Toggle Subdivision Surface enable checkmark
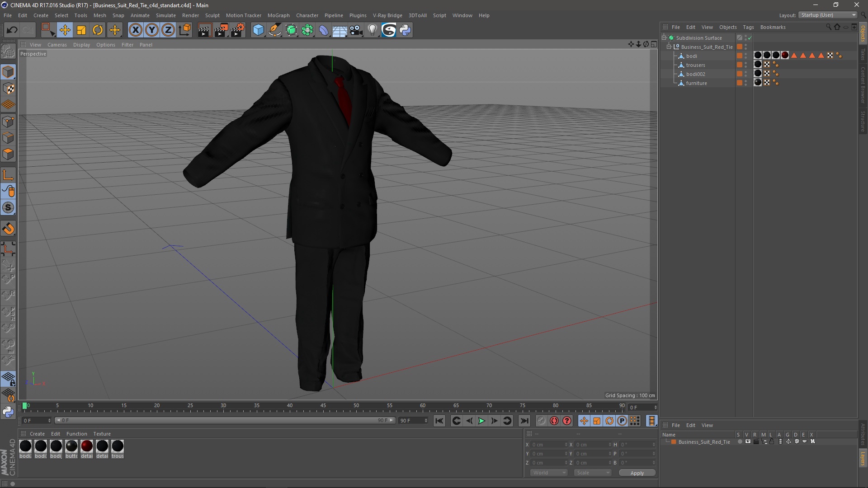 pyautogui.click(x=750, y=38)
